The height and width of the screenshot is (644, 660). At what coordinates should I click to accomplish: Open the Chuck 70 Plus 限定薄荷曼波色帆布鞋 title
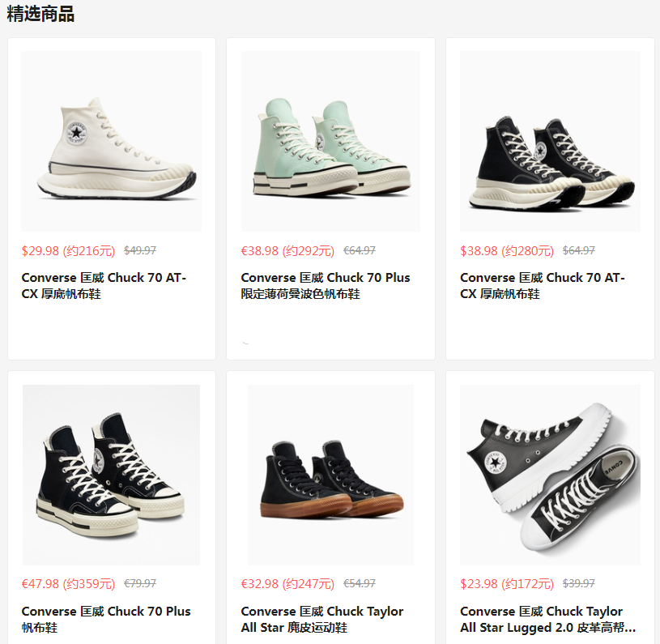(326, 285)
